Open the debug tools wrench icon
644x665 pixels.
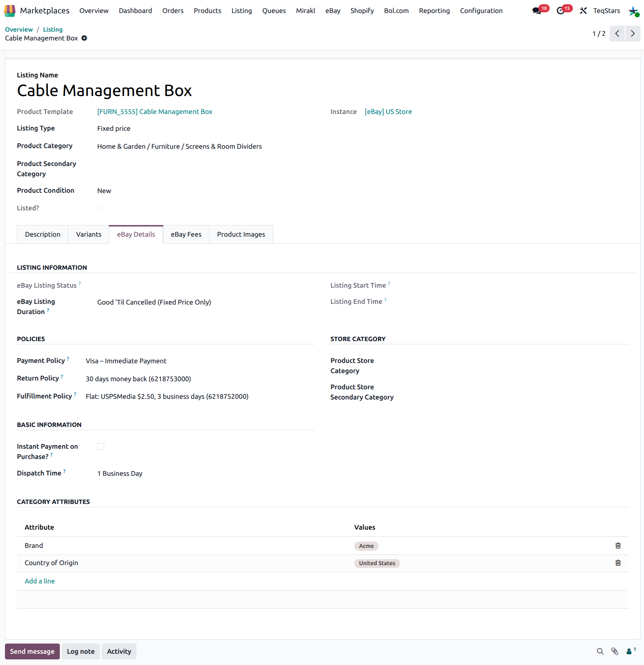point(583,11)
